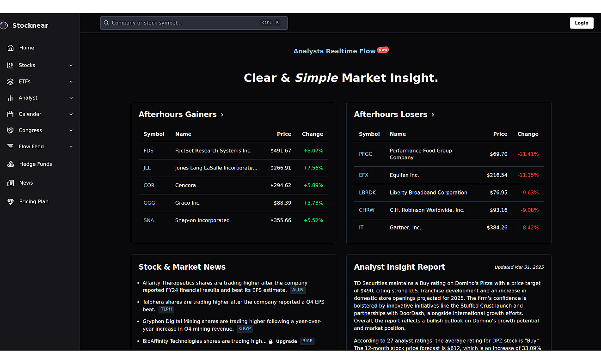Select the Stocks menu label
This screenshot has width=601, height=364.
click(x=27, y=65)
